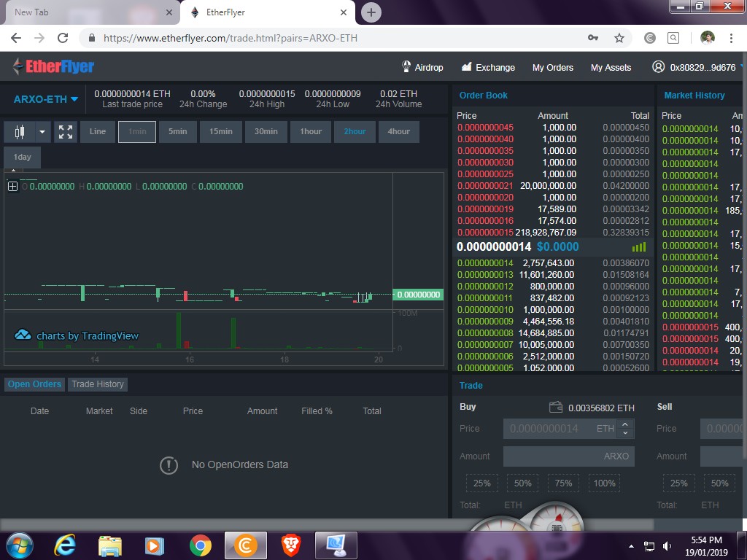The image size is (747, 560).
Task: Select the 30min chart interval
Action: pos(266,131)
